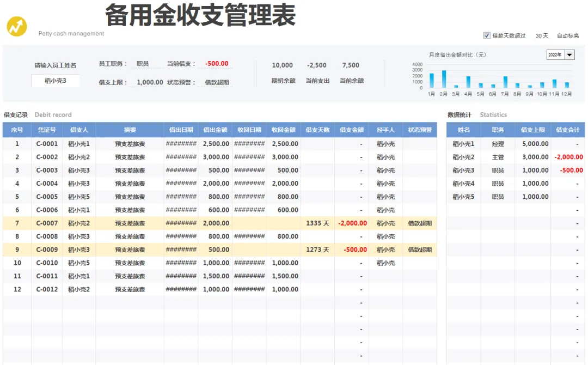Click voucher cell C-0012
The height and width of the screenshot is (365, 588).
[47, 289]
